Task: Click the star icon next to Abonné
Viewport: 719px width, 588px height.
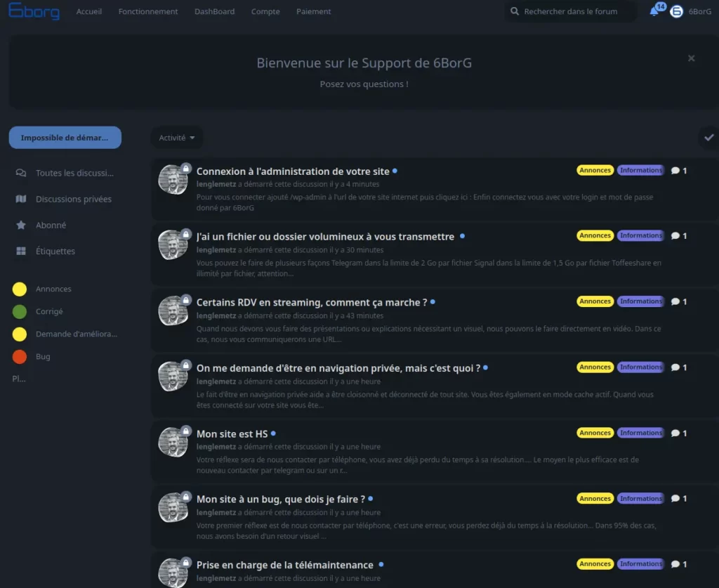Action: click(20, 225)
